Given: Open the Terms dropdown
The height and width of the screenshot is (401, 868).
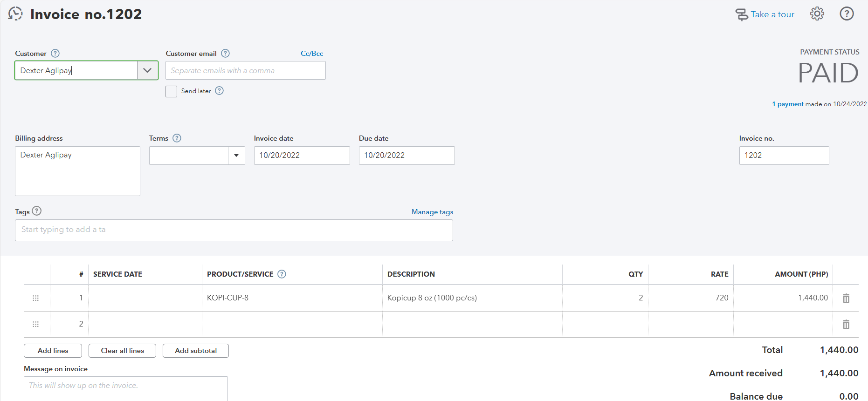Looking at the screenshot, I should [x=236, y=156].
